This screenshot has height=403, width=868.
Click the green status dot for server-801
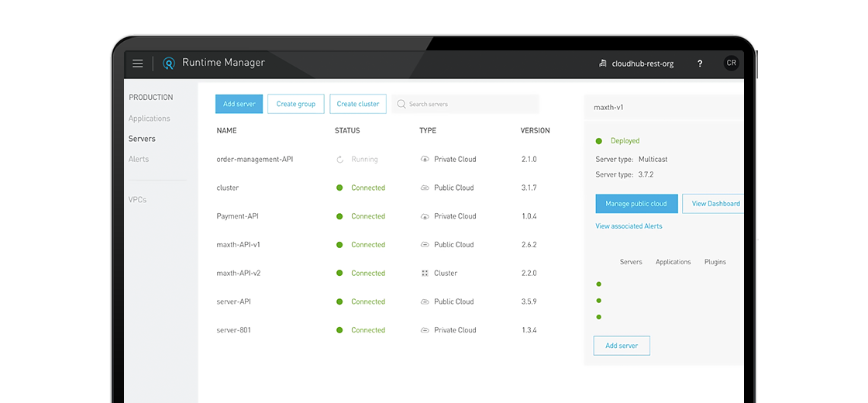(x=339, y=330)
